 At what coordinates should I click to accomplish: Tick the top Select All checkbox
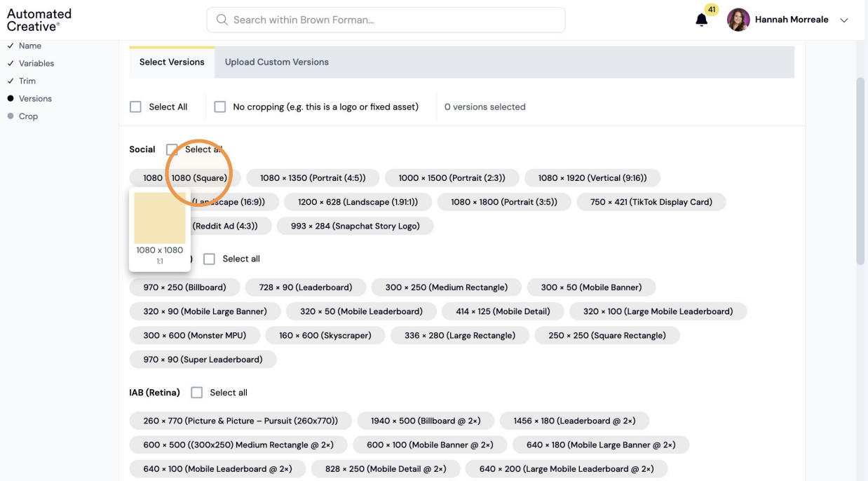tap(135, 107)
